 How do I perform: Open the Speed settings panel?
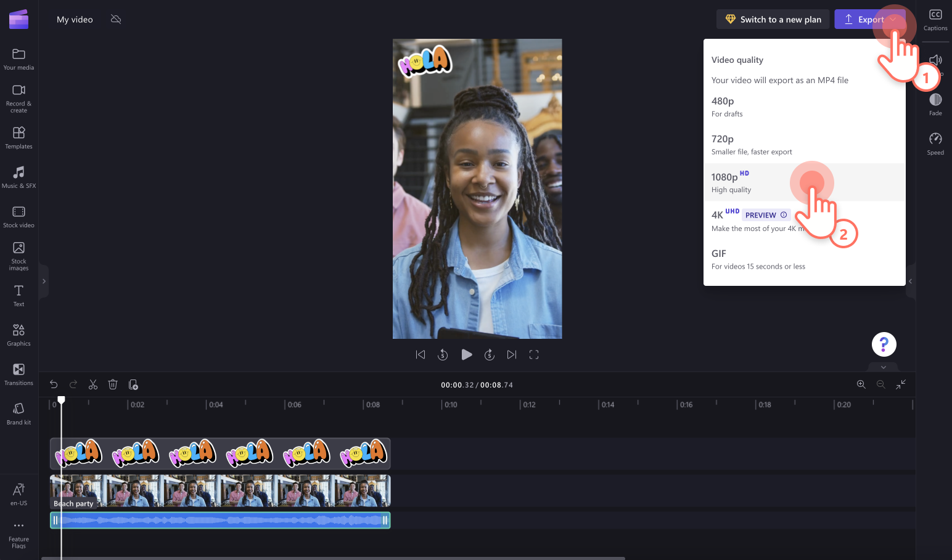tap(935, 142)
